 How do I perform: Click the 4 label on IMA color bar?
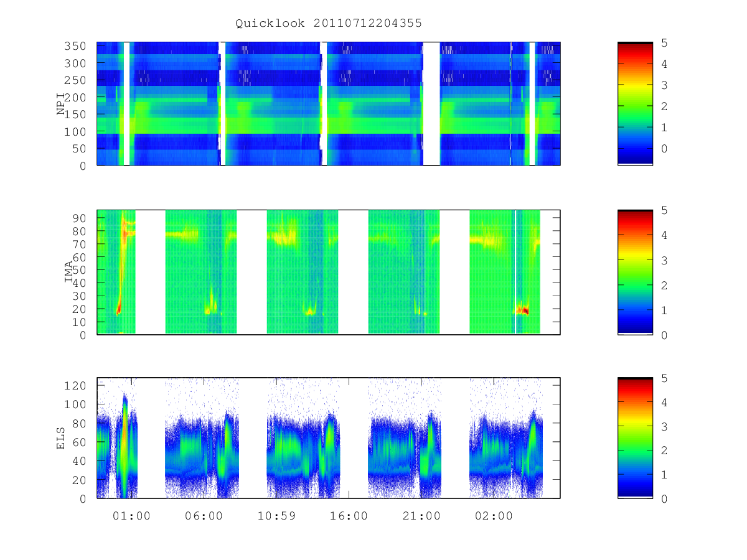pyautogui.click(x=664, y=235)
